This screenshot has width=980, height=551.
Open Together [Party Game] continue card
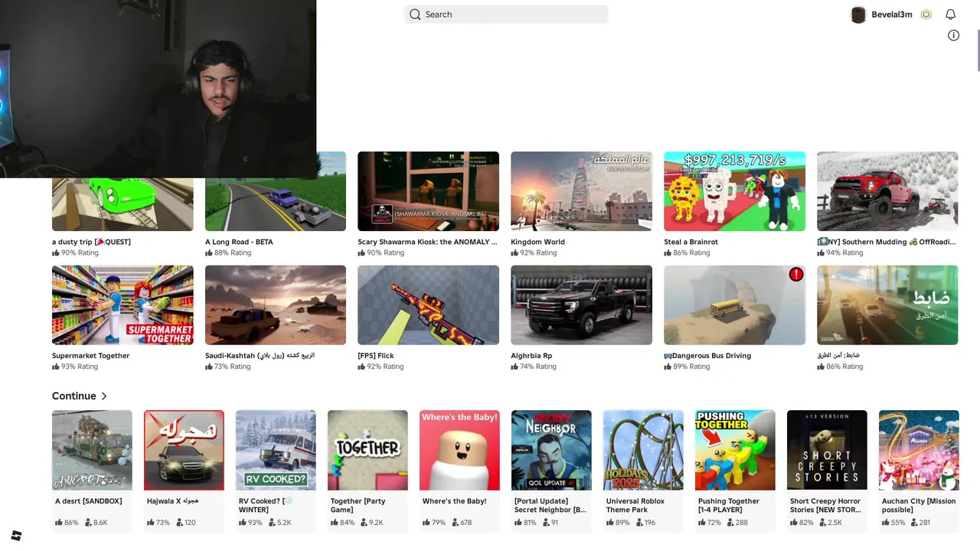coord(367,471)
